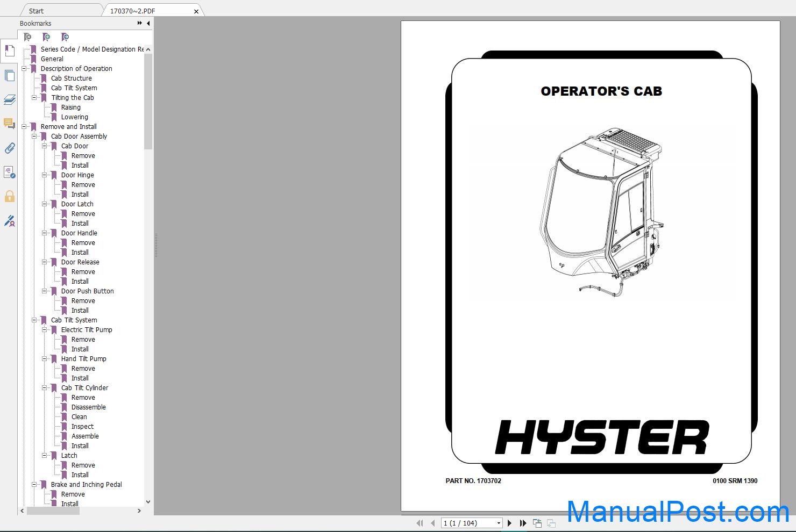Switch to the Start tab
796x532 pixels.
[x=36, y=11]
